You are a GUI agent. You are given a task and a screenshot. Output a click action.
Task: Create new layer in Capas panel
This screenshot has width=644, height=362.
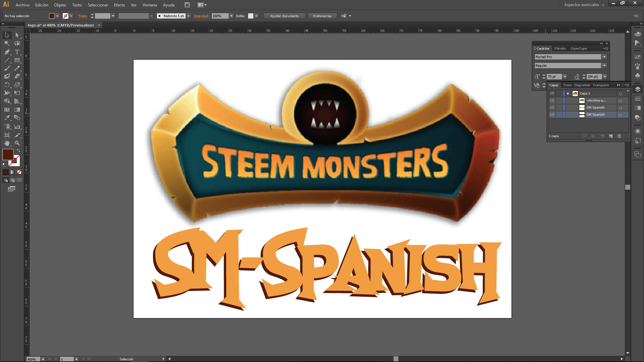[611, 136]
